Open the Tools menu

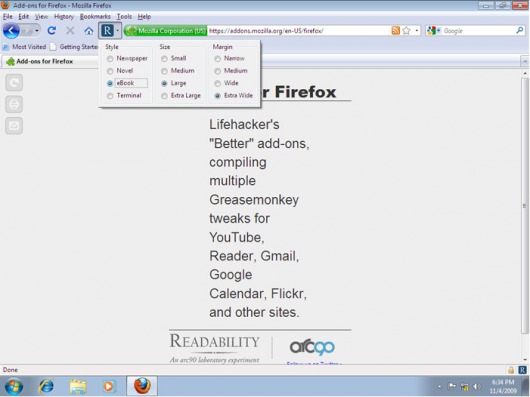coord(124,17)
